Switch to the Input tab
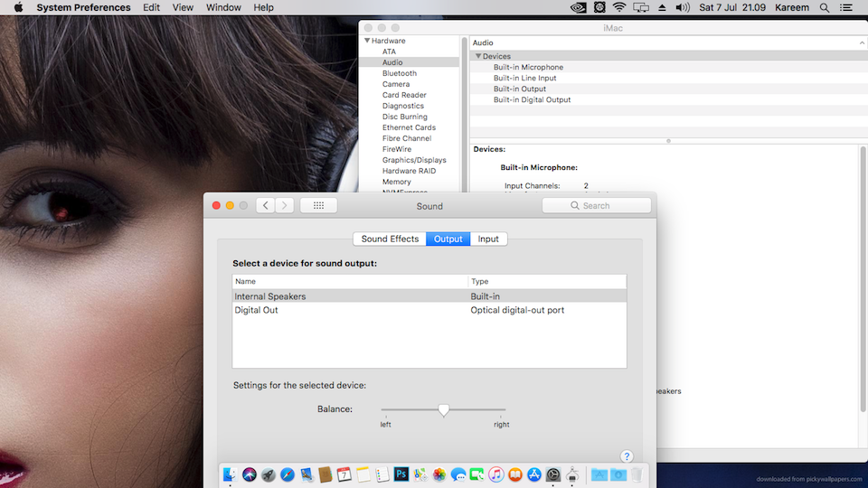The width and height of the screenshot is (868, 488). pyautogui.click(x=488, y=239)
